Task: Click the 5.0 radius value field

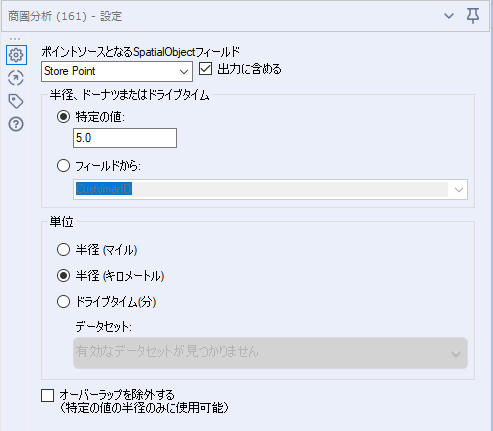Action: 125,138
